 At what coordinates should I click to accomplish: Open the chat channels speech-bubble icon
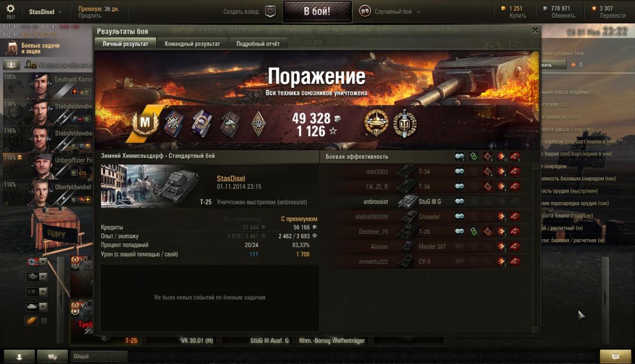[52, 357]
